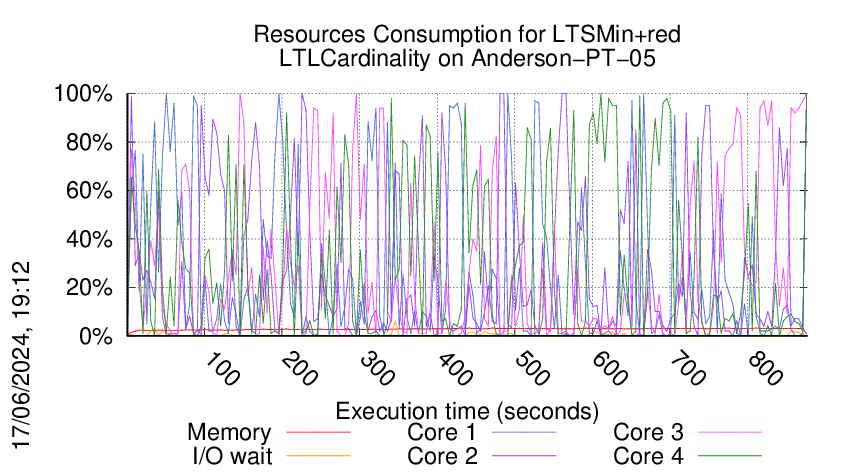Click the 40% y-axis label
850x475 pixels.
click(x=89, y=239)
